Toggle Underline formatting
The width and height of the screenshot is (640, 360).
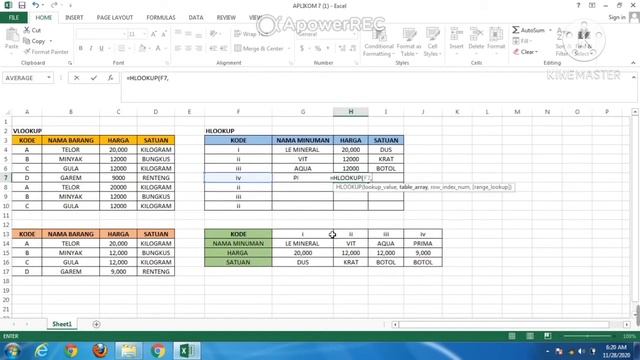coord(101,49)
